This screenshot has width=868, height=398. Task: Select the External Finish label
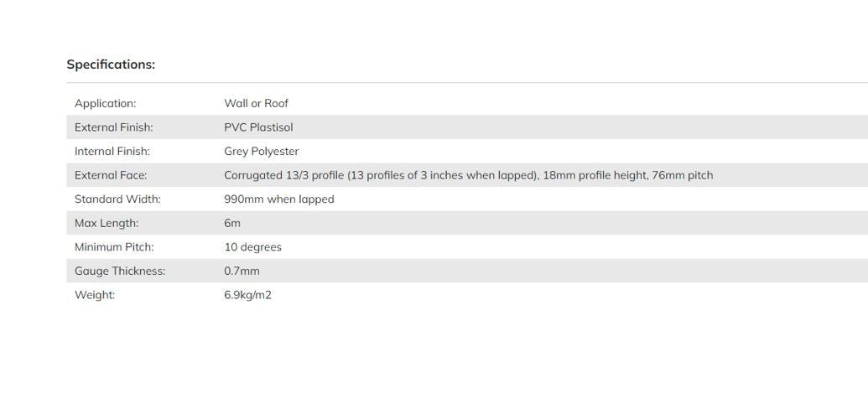point(113,127)
